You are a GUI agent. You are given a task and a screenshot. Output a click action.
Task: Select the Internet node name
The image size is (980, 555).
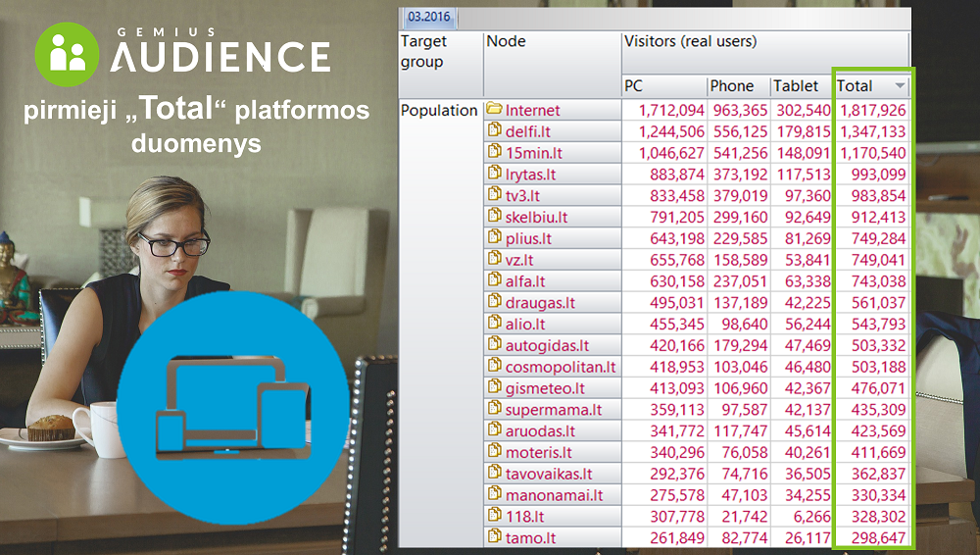click(532, 111)
